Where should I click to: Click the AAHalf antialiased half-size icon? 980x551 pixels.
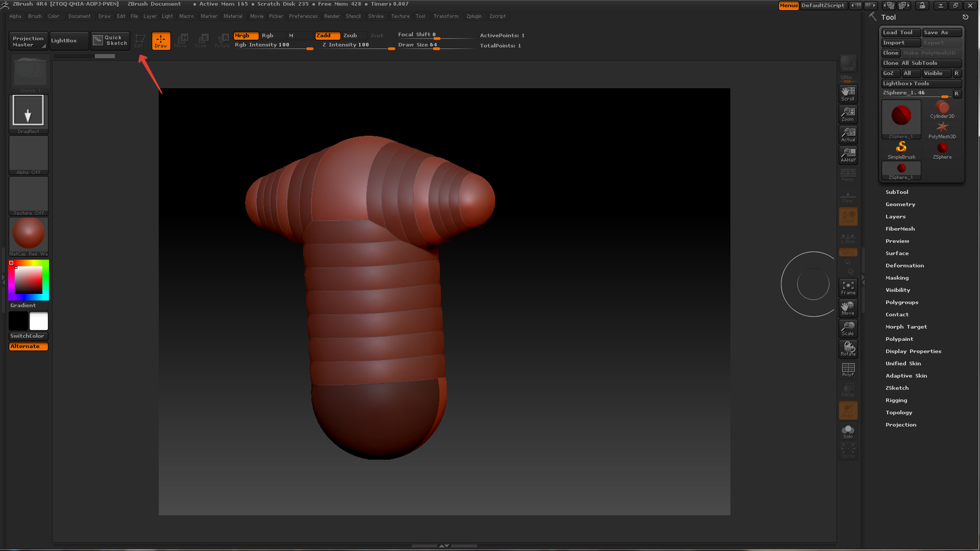[x=848, y=155]
